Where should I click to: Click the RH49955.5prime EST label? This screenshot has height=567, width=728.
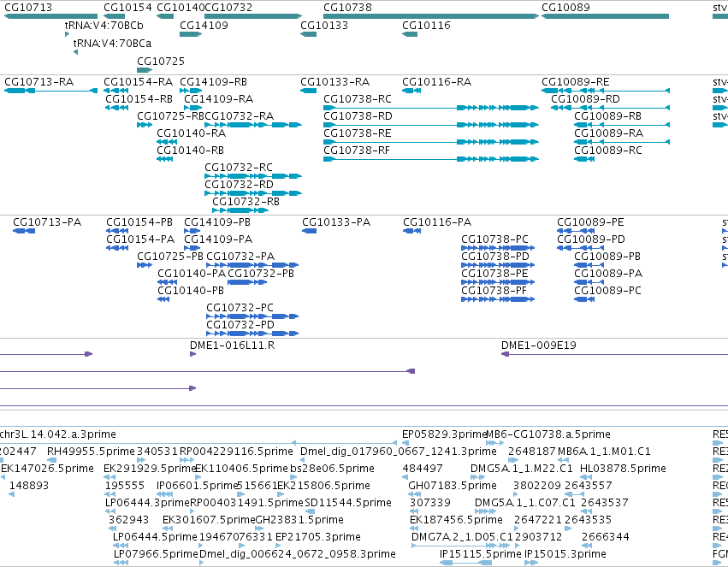coord(91,452)
